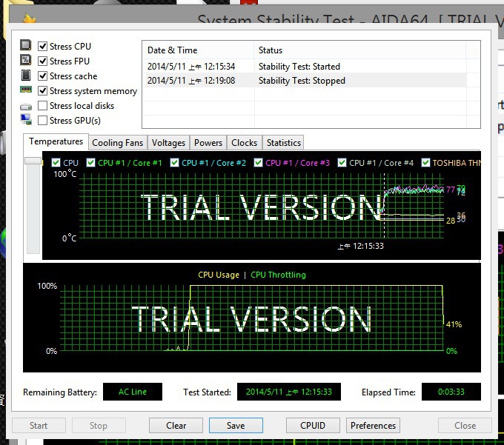Click the RAM module icon beside Stress system memory

pos(26,90)
